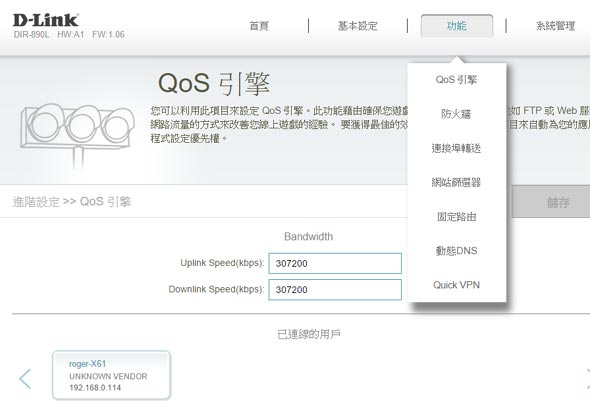The image size is (590, 401).
Task: Click the Downlink Speed input field
Action: pyautogui.click(x=335, y=290)
